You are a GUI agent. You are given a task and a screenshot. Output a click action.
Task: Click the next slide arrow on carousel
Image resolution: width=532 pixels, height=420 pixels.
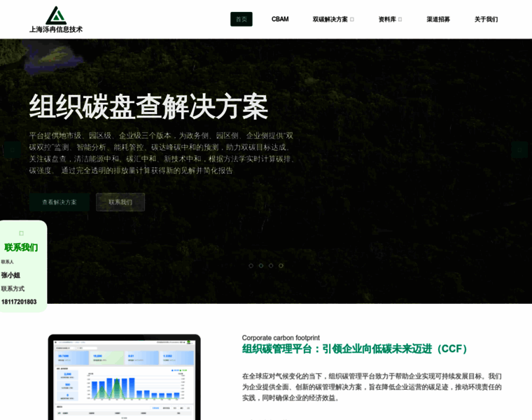tap(519, 150)
